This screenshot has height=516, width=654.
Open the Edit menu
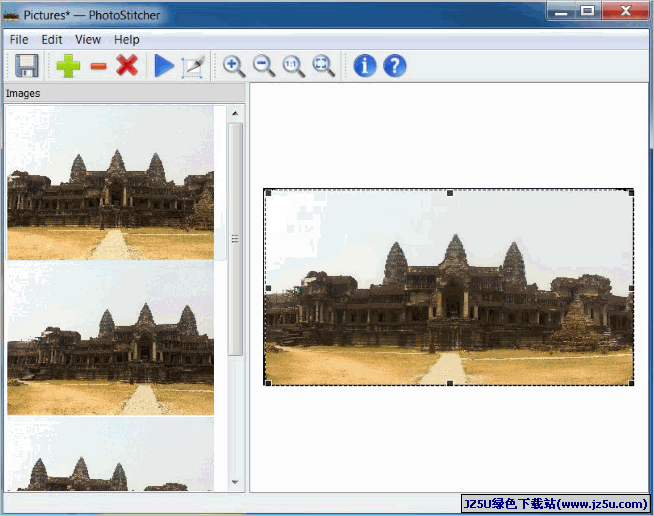pyautogui.click(x=52, y=40)
